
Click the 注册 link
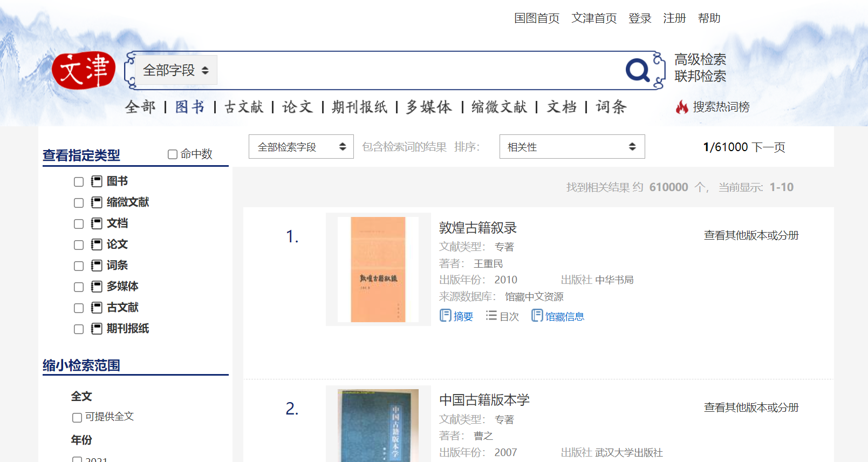point(674,18)
